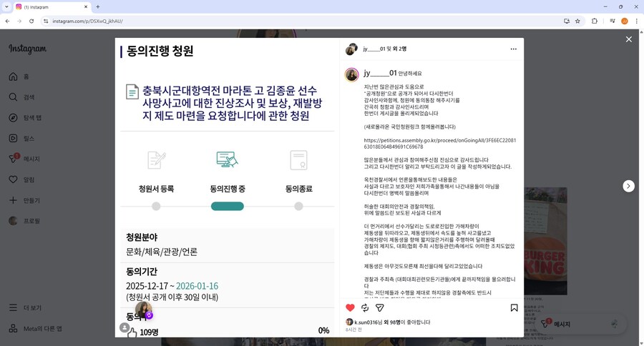The height and width of the screenshot is (346, 644).
Task: Open the 홈 (Home) sidebar item
Action: 19,76
